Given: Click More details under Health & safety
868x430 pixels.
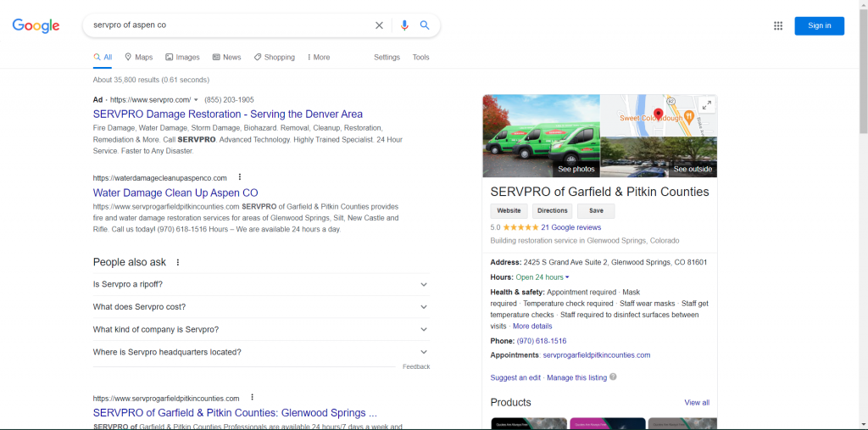Looking at the screenshot, I should [x=532, y=327].
